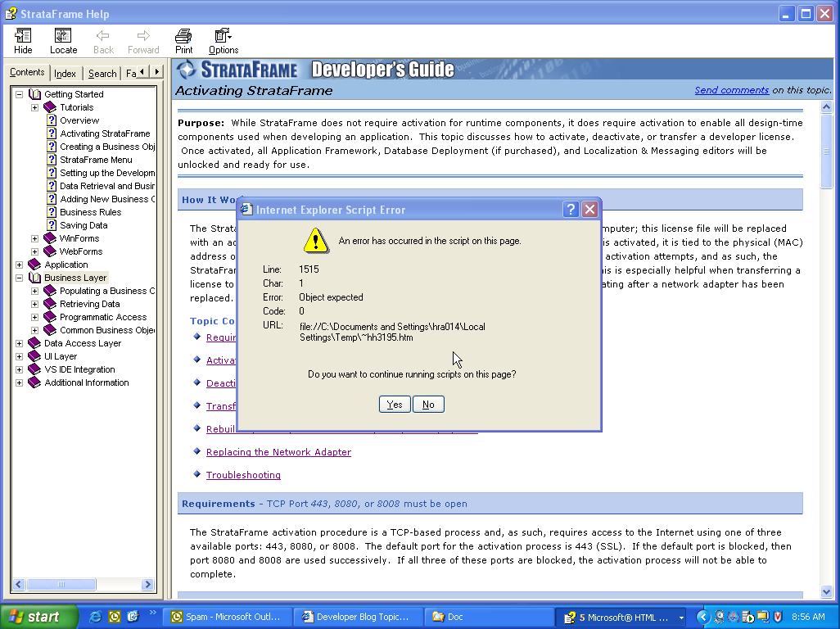Click the help question mark in error dialog
The image size is (840, 629).
click(x=571, y=210)
